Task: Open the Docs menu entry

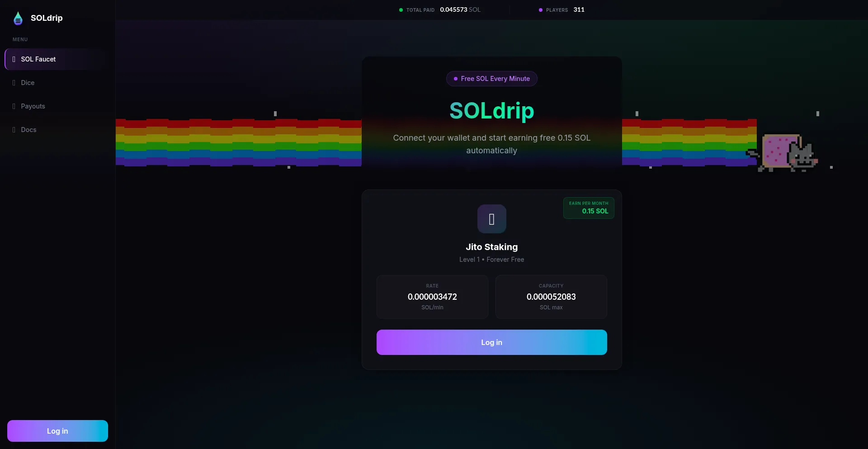Action: tap(57, 130)
